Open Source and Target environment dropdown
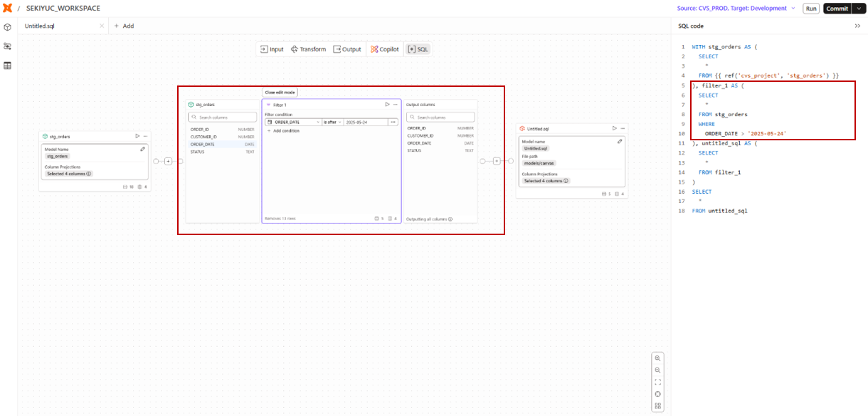This screenshot has height=416, width=868. click(x=736, y=9)
